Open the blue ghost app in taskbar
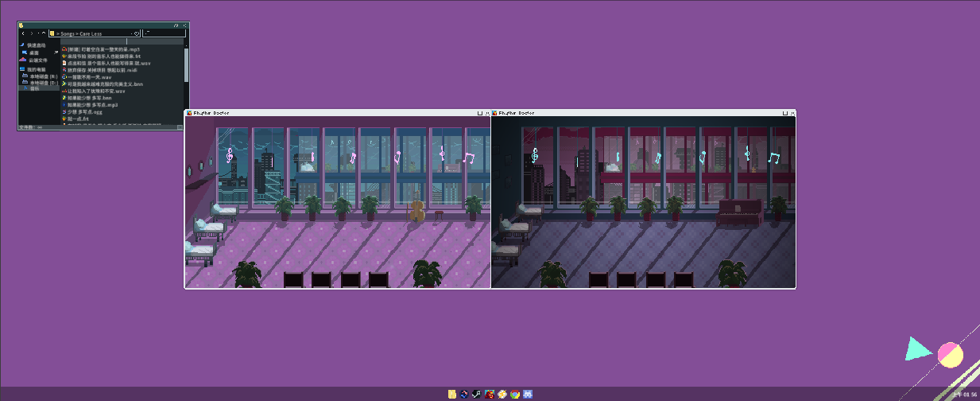The height and width of the screenshot is (401, 980). click(528, 394)
